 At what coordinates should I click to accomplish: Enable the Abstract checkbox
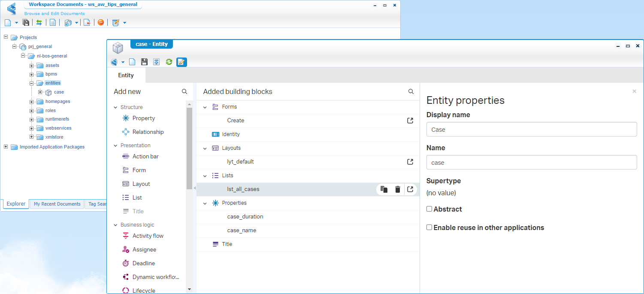click(429, 209)
